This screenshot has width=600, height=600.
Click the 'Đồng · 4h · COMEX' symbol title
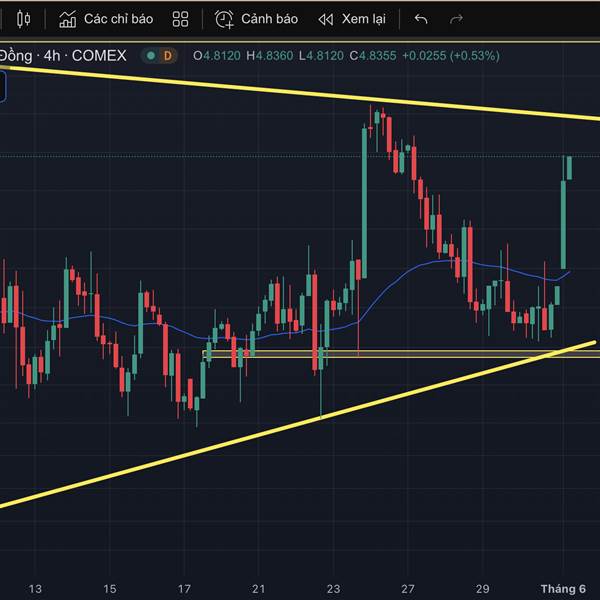tap(63, 56)
